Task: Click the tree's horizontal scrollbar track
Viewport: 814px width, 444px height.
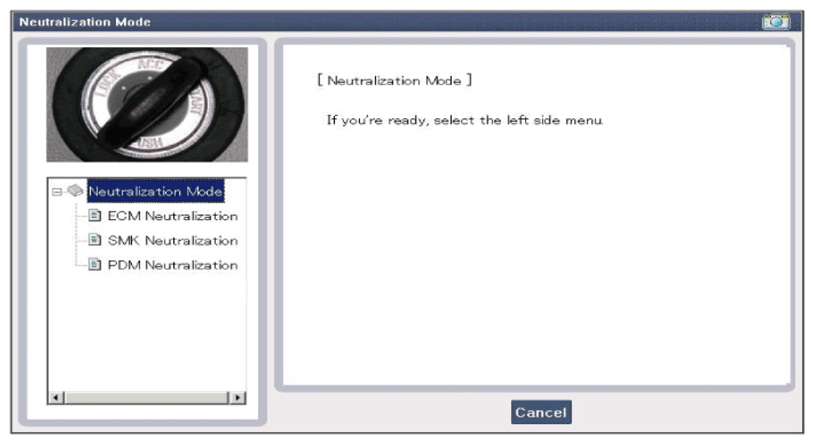Action: click(145, 397)
